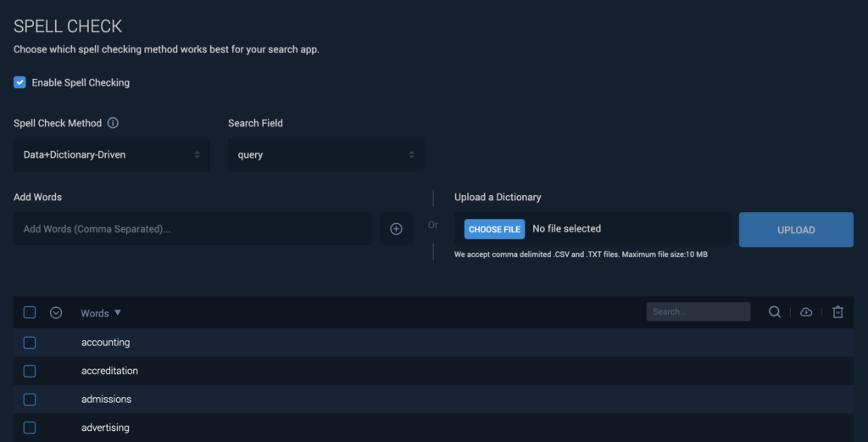Screen dimensions: 868x442
Task: Click the CHOOSE FILE button
Action: point(494,229)
